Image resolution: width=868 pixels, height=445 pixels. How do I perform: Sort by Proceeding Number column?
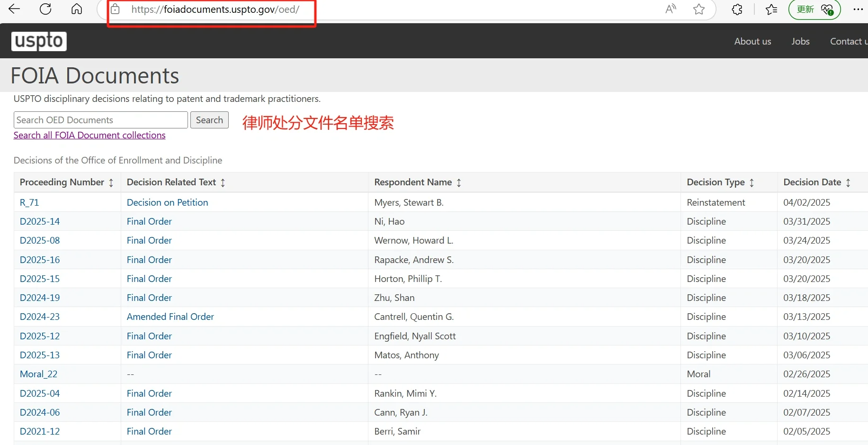point(111,182)
